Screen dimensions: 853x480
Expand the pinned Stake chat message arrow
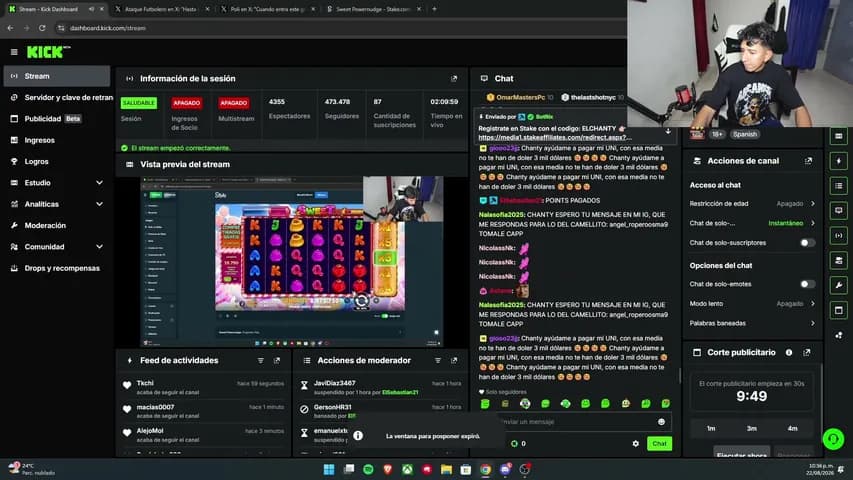668,131
